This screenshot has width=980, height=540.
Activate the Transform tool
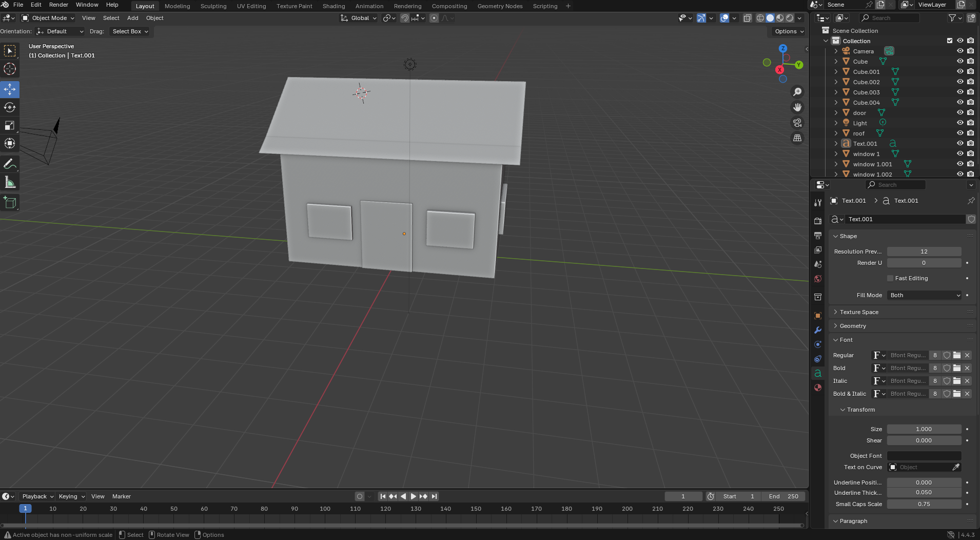(10, 143)
